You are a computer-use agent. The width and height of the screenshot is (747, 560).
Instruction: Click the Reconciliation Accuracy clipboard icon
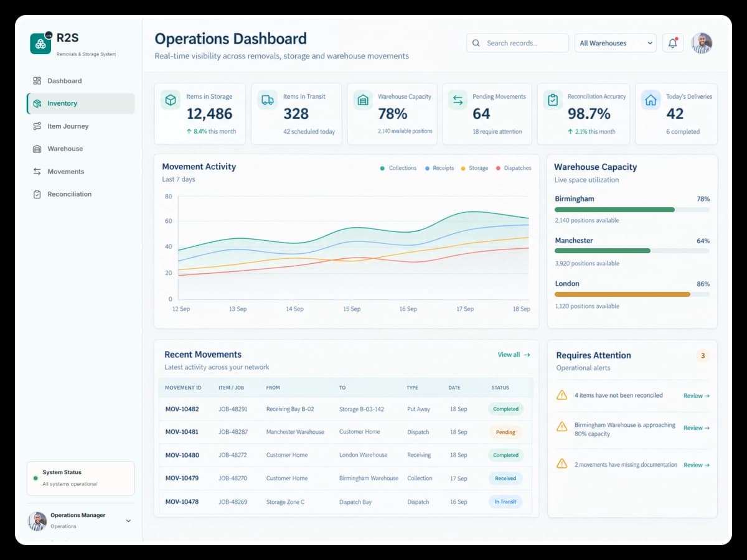(x=552, y=100)
